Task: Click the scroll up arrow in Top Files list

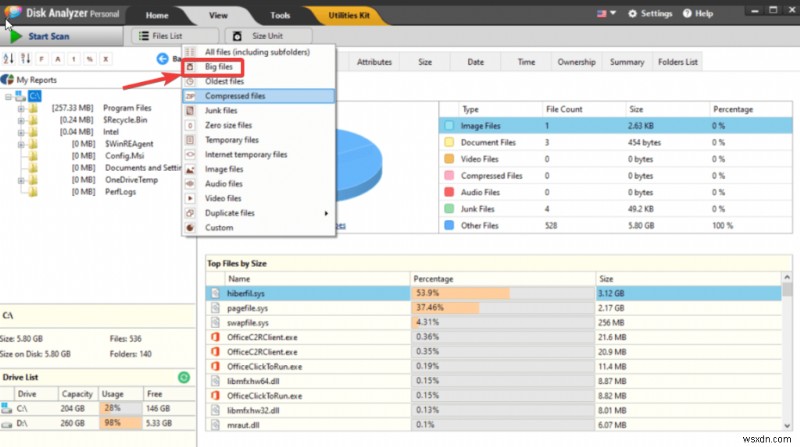Action: [x=787, y=278]
